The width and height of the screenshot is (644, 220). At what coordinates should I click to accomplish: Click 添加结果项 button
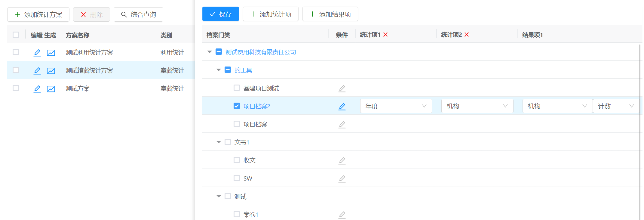pyautogui.click(x=330, y=14)
